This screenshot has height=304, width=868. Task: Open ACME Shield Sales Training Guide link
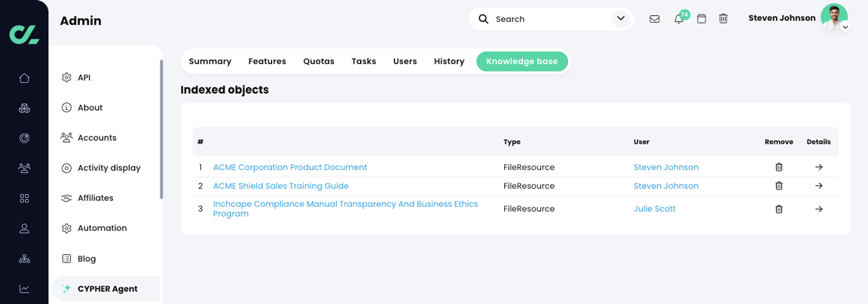[280, 186]
